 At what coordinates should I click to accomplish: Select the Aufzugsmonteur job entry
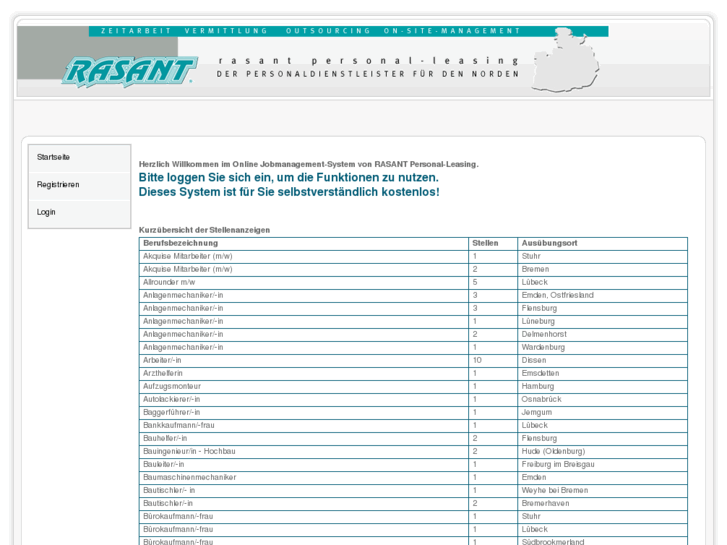pos(413,386)
